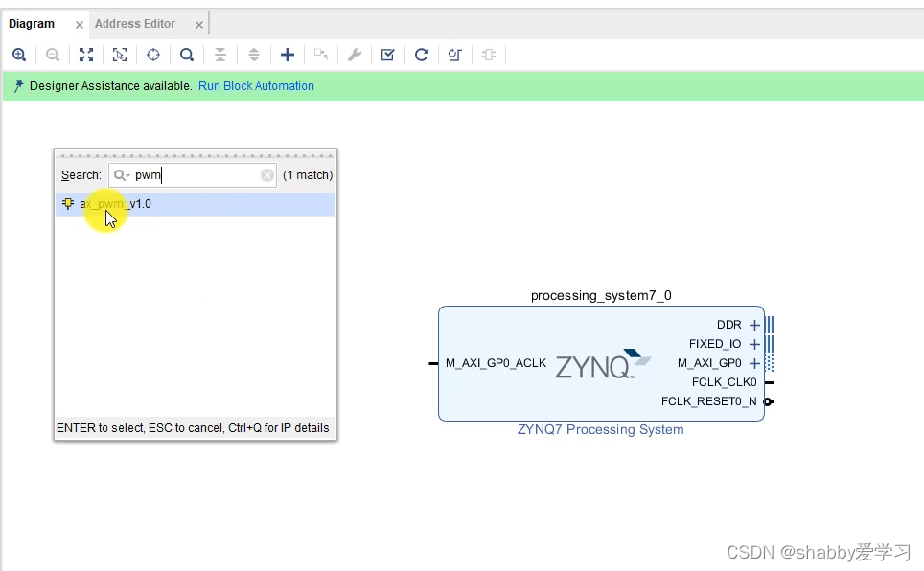924x571 pixels.
Task: Expand the FIXED_IO interface port
Action: (x=754, y=344)
